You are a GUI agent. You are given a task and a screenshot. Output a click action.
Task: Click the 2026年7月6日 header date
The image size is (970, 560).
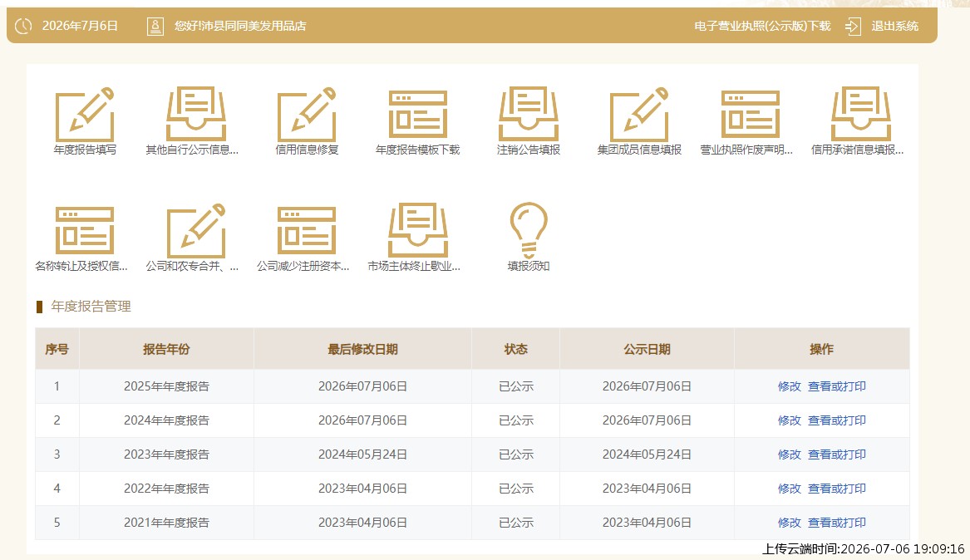coord(80,26)
